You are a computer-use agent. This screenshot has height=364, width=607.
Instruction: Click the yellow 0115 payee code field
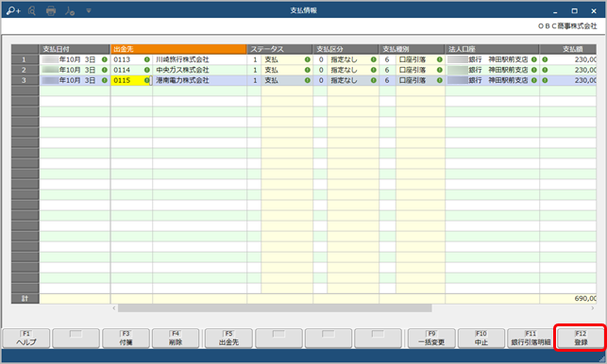click(x=130, y=80)
